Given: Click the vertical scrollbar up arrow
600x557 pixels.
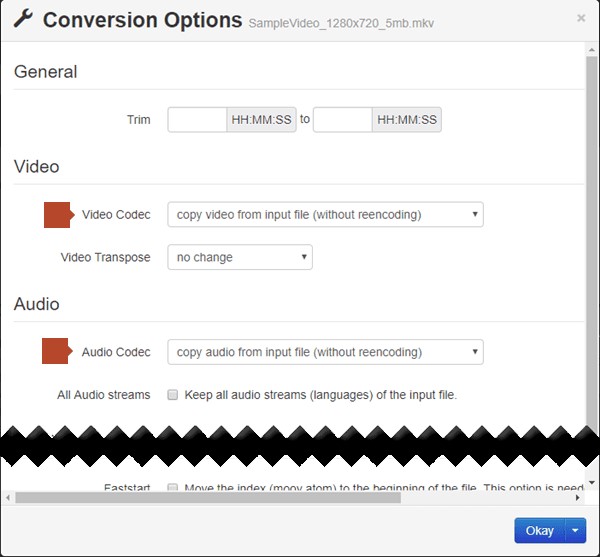Looking at the screenshot, I should 592,50.
